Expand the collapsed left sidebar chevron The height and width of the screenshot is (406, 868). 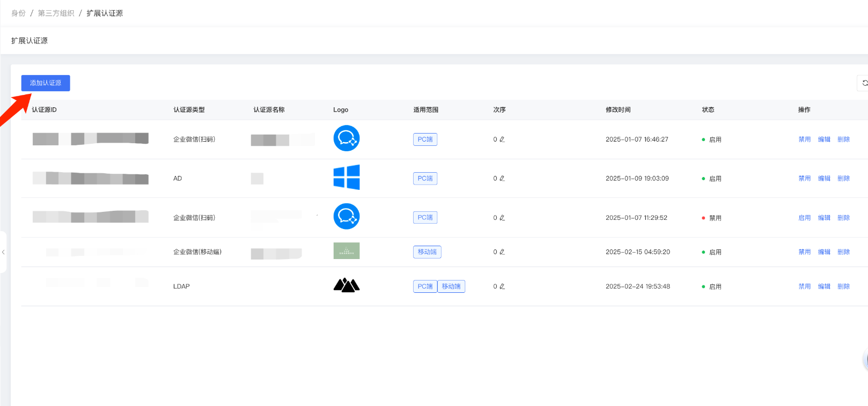[x=3, y=252]
